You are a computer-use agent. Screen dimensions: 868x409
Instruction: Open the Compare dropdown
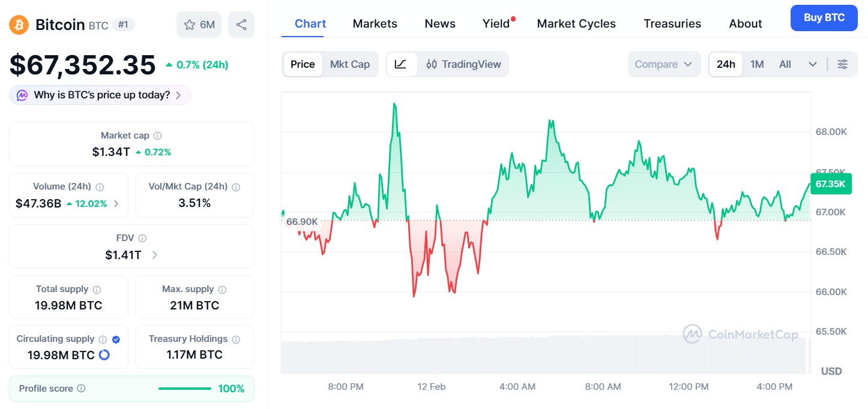(663, 64)
